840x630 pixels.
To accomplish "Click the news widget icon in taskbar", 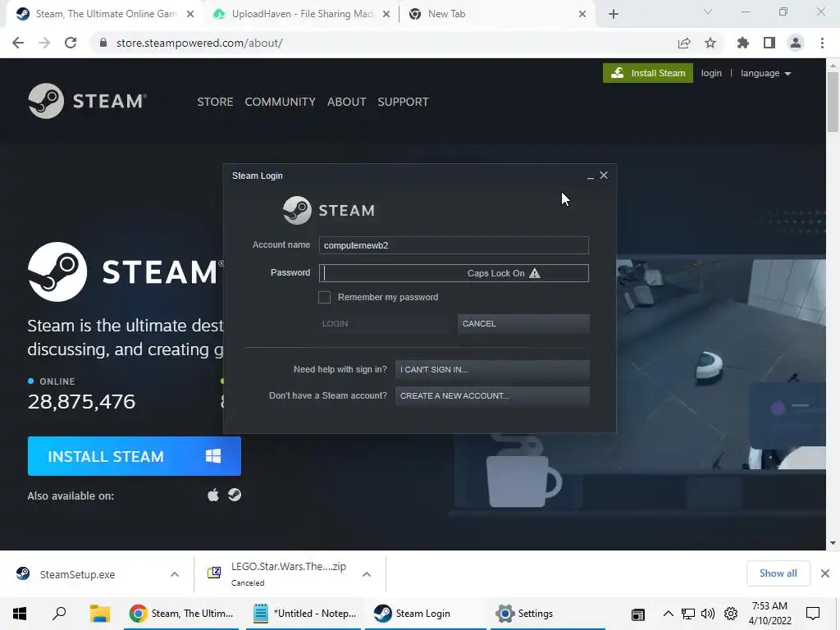I will pos(637,614).
